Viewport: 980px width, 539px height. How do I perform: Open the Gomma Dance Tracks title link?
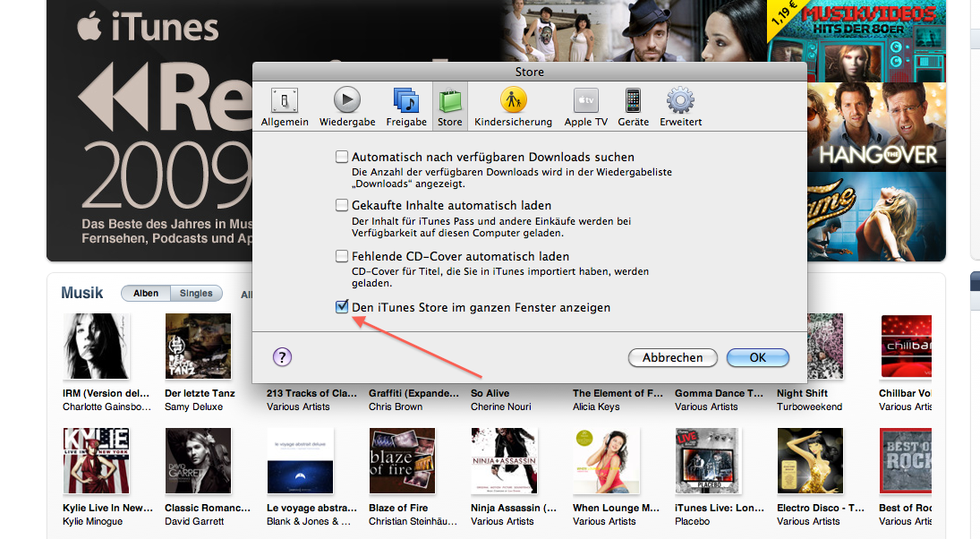720,393
